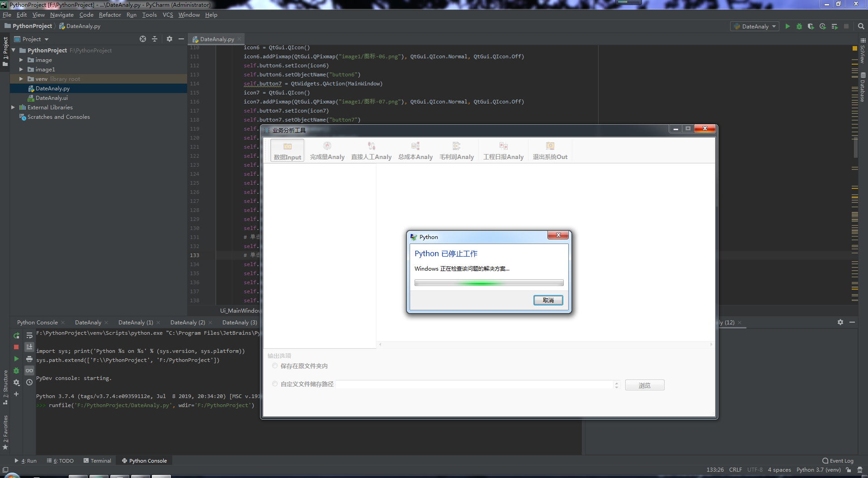
Task: Open console settings gear icon
Action: (16, 382)
